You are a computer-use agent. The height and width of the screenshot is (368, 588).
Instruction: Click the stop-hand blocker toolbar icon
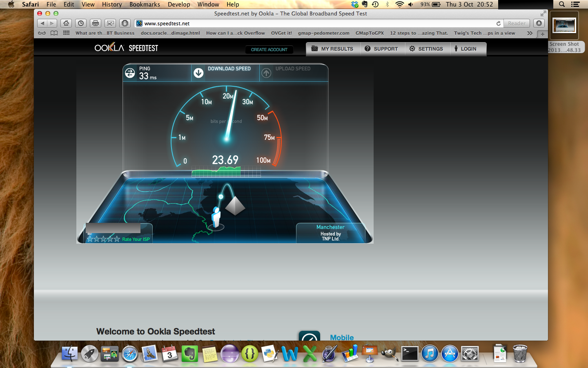(x=125, y=23)
